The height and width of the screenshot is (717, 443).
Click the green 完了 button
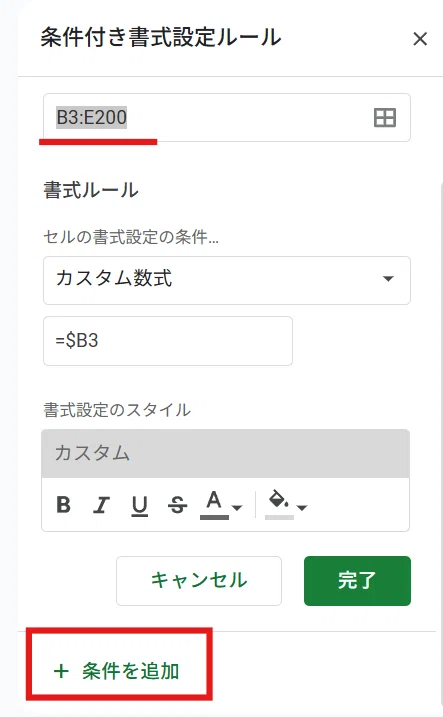(357, 581)
